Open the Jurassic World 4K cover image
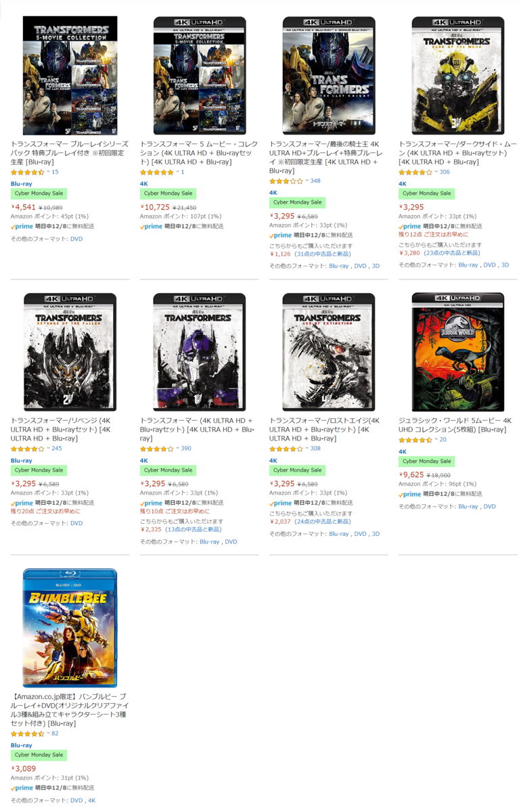519x812 pixels. (458, 352)
